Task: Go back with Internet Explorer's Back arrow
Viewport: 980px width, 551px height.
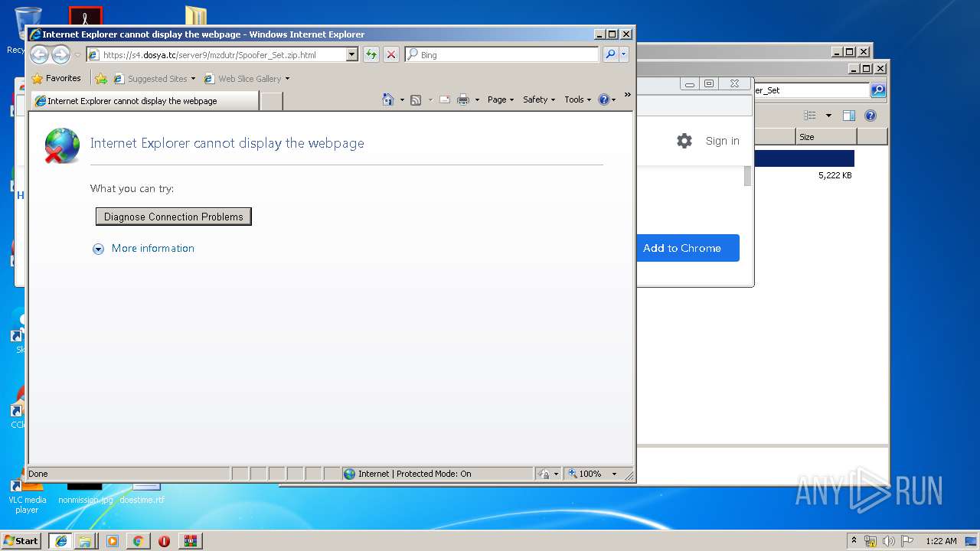Action: 39,54
